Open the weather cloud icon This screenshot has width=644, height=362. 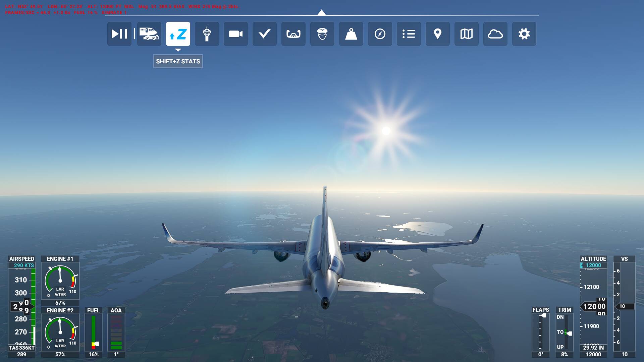tap(495, 34)
